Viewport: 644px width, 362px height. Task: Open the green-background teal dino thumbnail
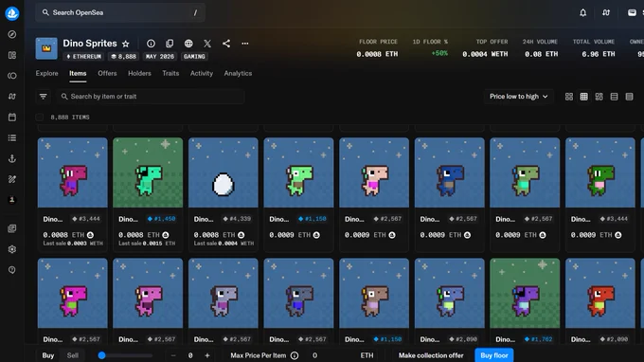click(x=148, y=172)
